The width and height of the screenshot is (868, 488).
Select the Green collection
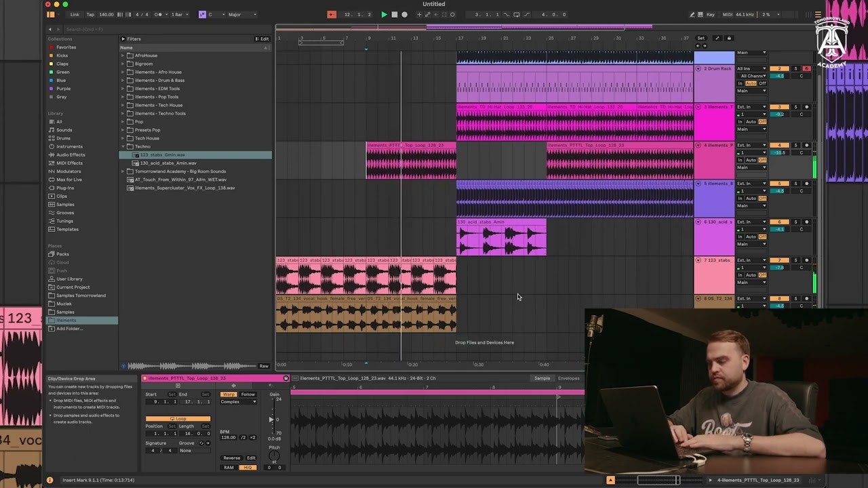[x=62, y=72]
